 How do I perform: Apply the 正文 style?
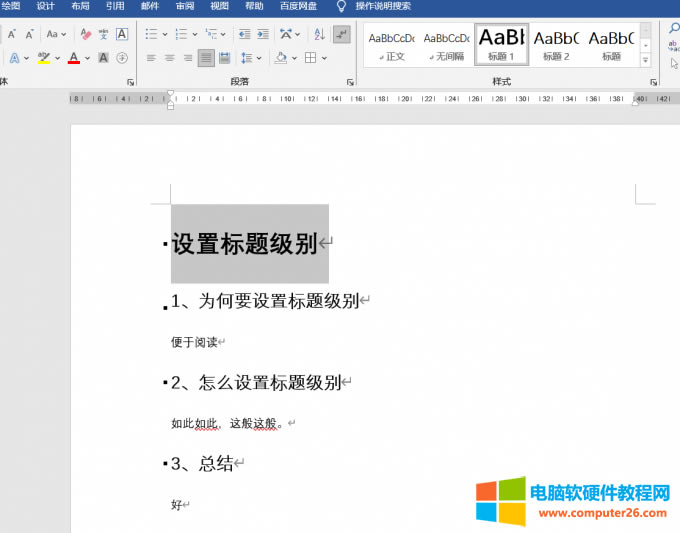click(392, 46)
